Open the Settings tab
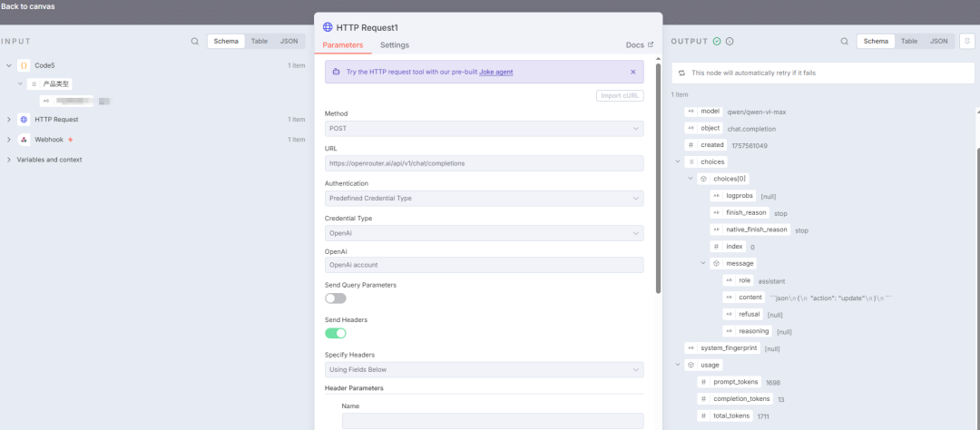980x430 pixels. 395,45
